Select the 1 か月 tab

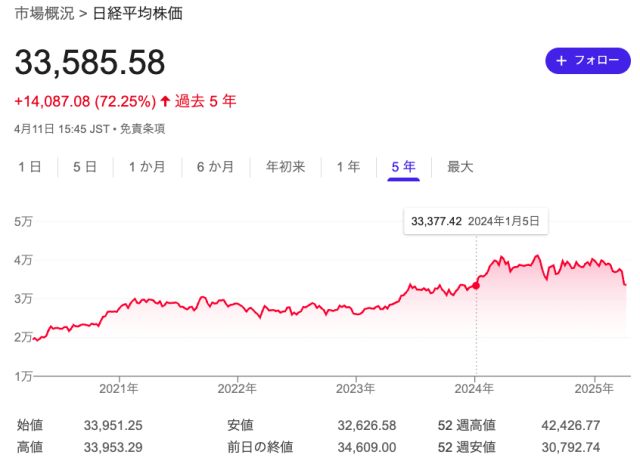point(147,167)
